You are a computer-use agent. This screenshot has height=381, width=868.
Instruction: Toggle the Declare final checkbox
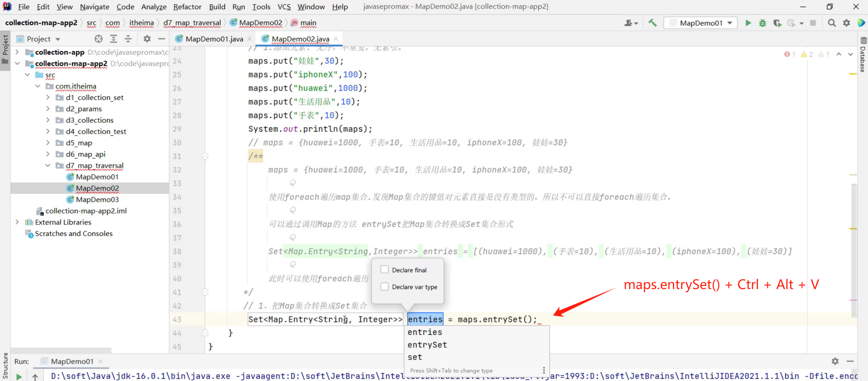coord(384,269)
